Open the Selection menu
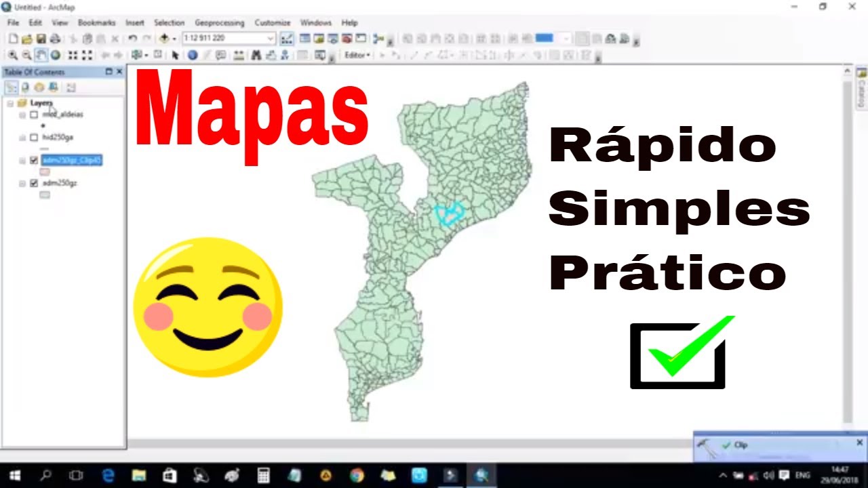This screenshot has height=488, width=868. coord(169,22)
